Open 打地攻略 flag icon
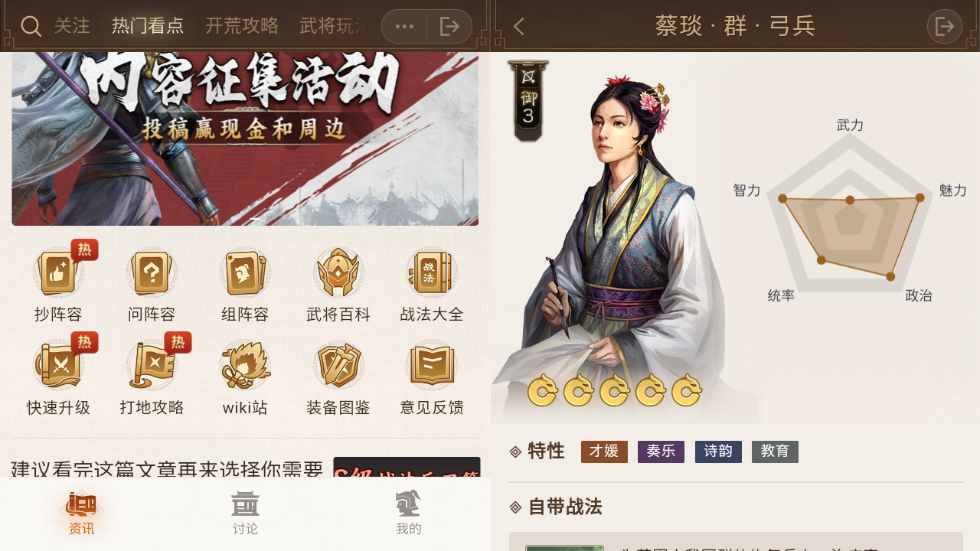The width and height of the screenshot is (980, 551). click(152, 366)
